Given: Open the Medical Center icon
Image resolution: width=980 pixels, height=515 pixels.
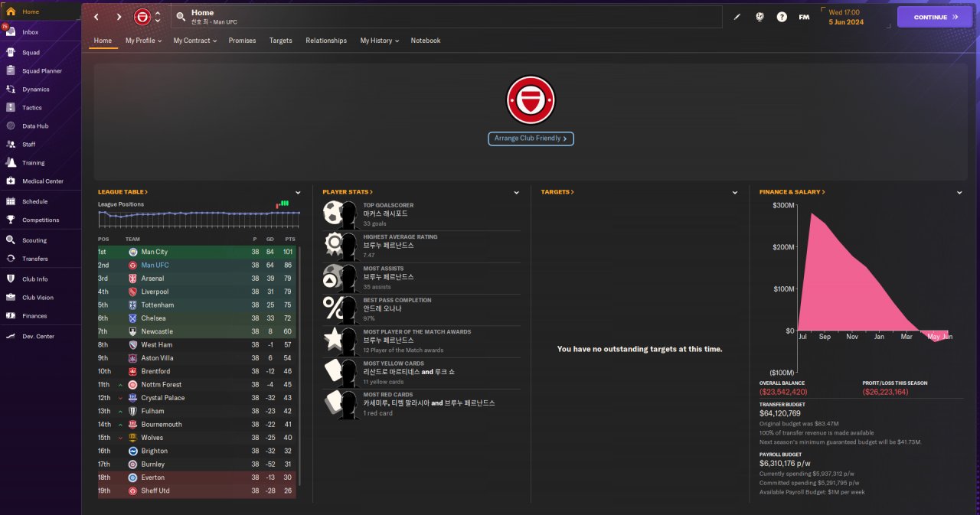Looking at the screenshot, I should (11, 181).
